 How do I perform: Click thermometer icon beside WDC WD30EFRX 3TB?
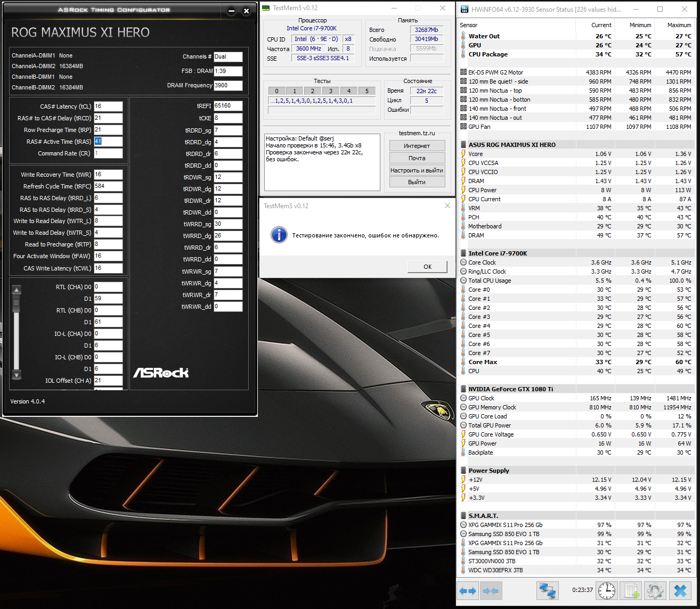463,570
